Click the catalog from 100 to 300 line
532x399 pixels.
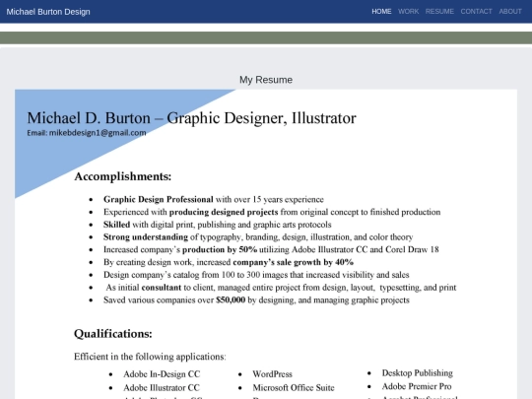point(256,275)
